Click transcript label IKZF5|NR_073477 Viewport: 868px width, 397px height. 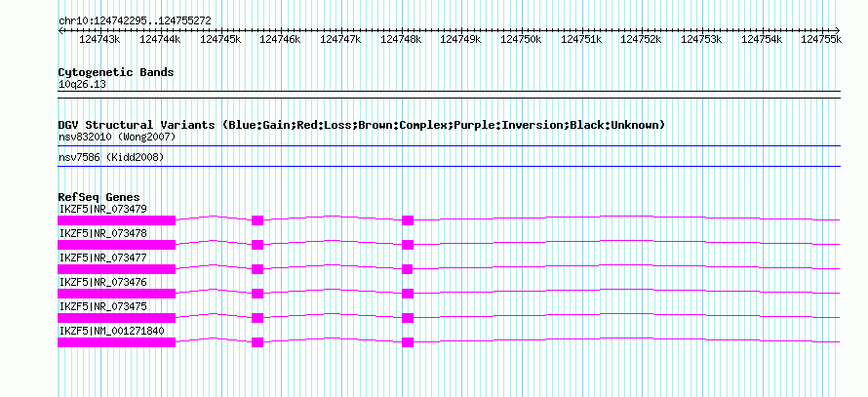(103, 258)
